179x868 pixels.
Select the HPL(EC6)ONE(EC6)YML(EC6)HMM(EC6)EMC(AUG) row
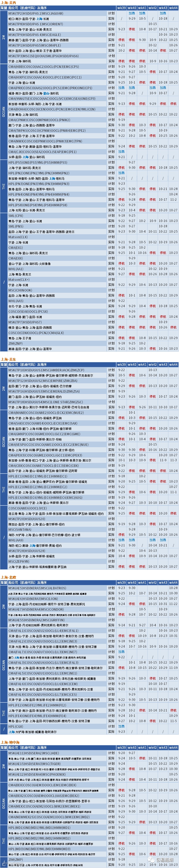(57, 498)
